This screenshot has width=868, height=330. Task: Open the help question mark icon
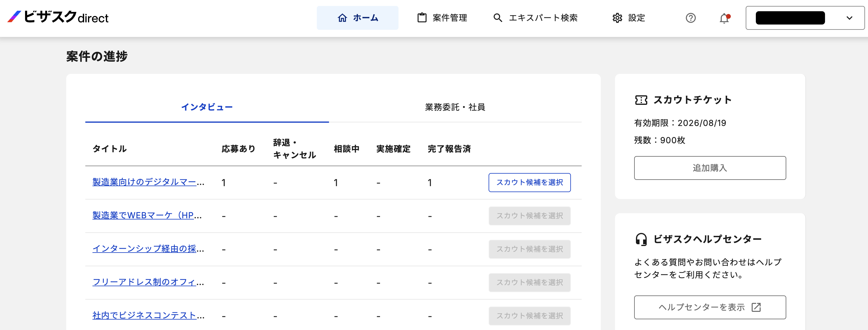coord(691,18)
